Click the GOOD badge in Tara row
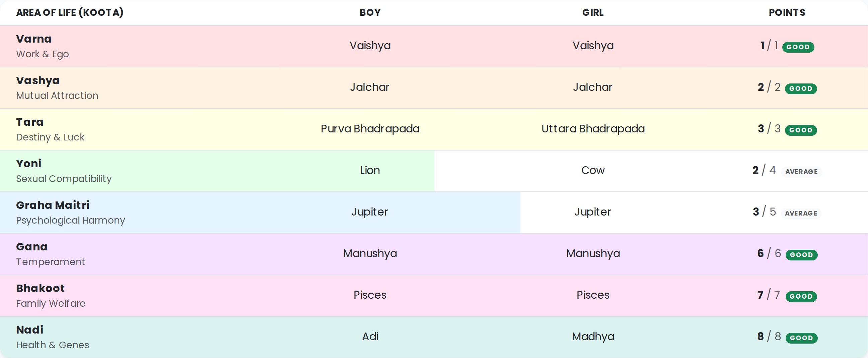 pyautogui.click(x=801, y=130)
